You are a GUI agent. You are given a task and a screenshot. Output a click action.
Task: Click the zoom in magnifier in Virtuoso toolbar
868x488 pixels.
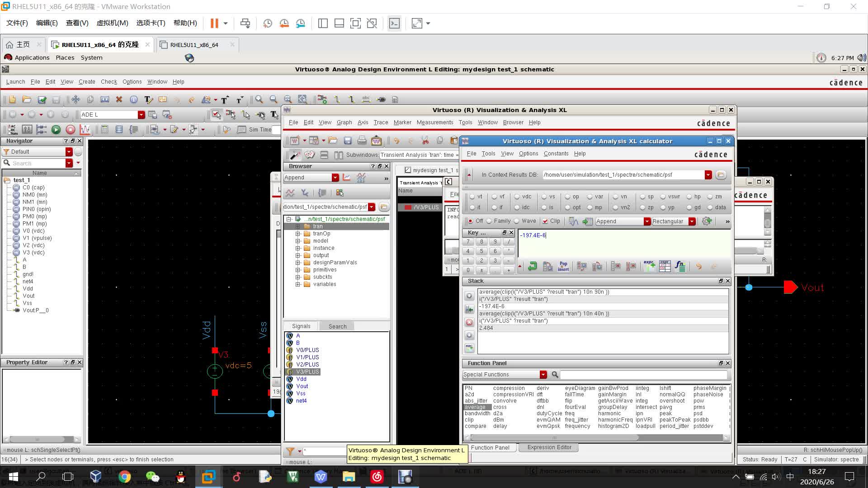point(259,99)
